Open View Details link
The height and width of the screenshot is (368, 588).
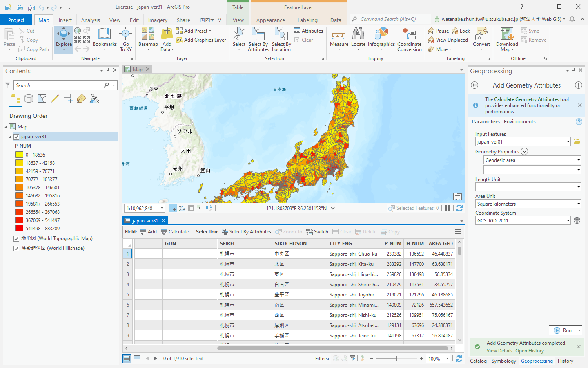pos(499,351)
